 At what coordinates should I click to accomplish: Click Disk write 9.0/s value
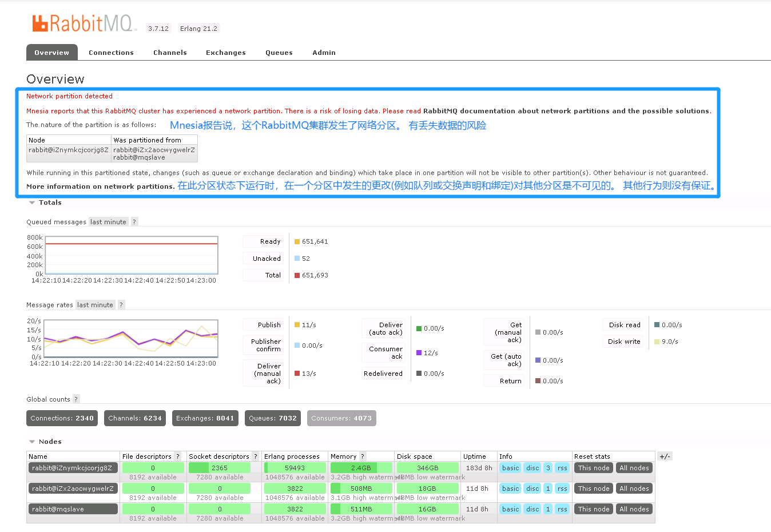(670, 342)
